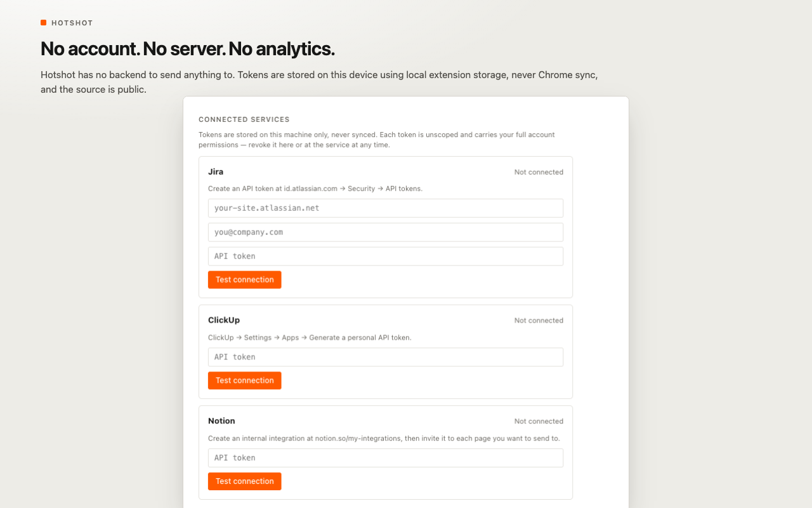
Task: Click the Notion API token field
Action: 386,458
